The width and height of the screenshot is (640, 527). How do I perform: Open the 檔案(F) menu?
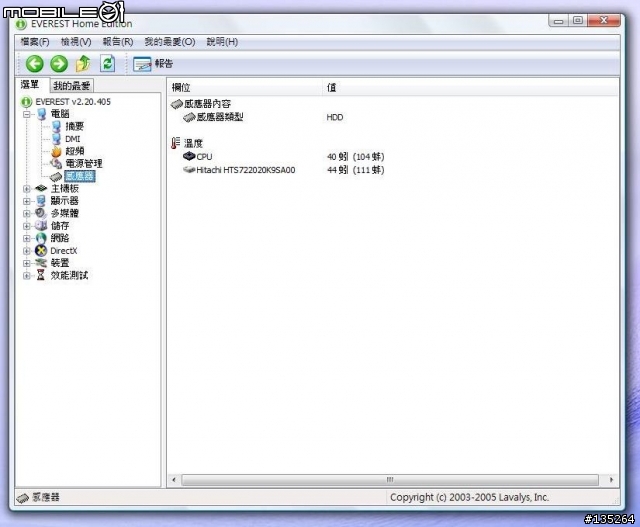[x=35, y=42]
